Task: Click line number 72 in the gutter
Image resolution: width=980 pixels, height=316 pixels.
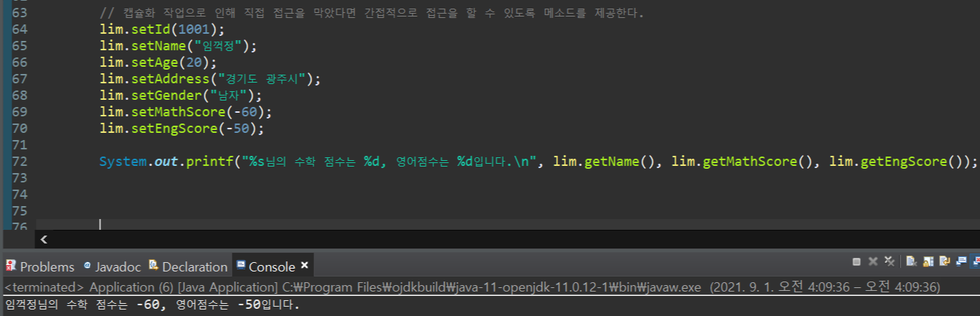Action: coord(20,162)
